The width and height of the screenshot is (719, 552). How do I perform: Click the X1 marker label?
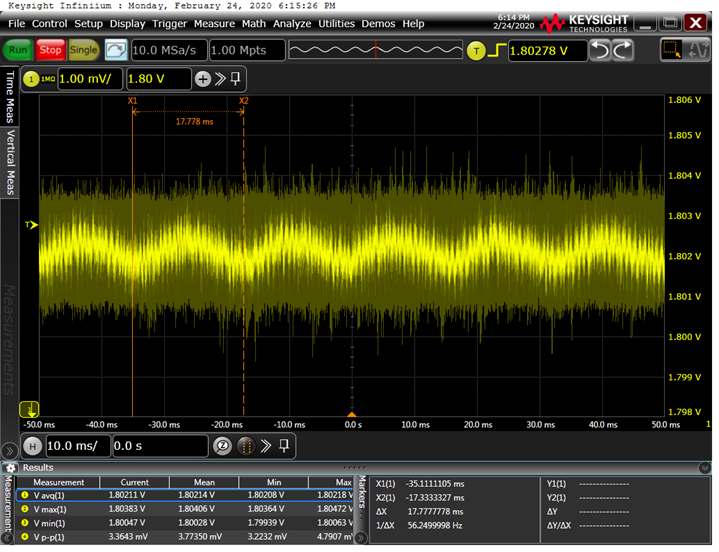tap(132, 101)
